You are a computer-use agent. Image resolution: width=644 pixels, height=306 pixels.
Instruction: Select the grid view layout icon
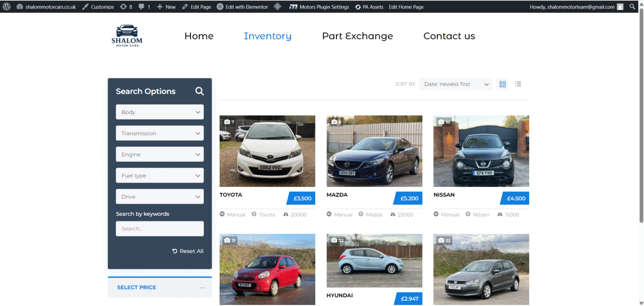(x=502, y=84)
